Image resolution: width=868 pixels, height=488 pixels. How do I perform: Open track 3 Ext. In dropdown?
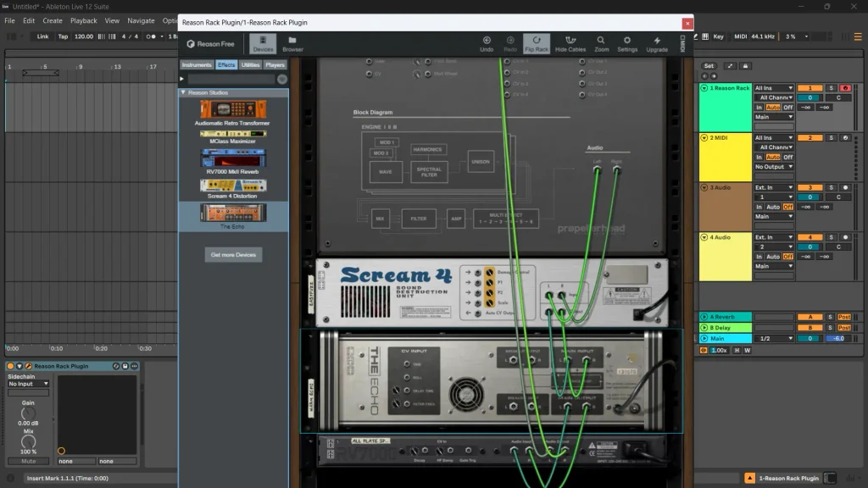tap(773, 187)
